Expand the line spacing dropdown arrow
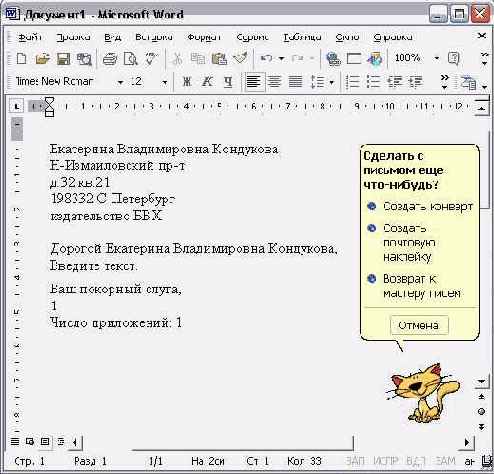494x474 pixels. pos(331,82)
